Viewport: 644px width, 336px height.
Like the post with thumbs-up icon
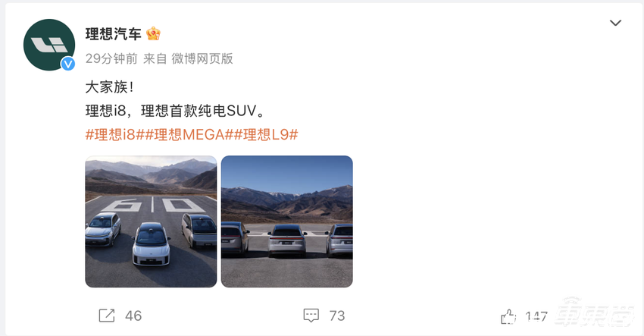point(508,316)
